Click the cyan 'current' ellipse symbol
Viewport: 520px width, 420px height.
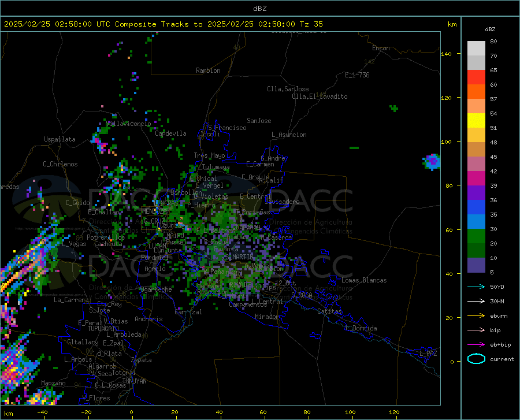(x=476, y=359)
